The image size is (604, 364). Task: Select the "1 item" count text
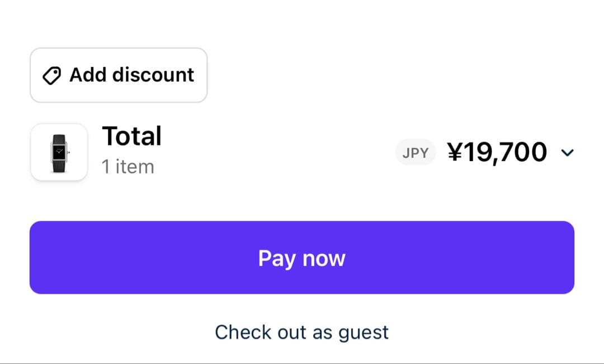(x=128, y=167)
